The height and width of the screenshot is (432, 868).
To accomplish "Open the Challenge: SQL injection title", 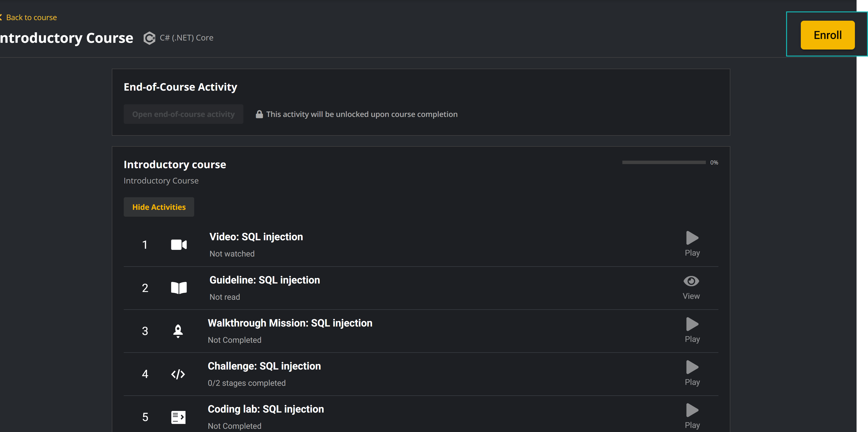I will (264, 366).
